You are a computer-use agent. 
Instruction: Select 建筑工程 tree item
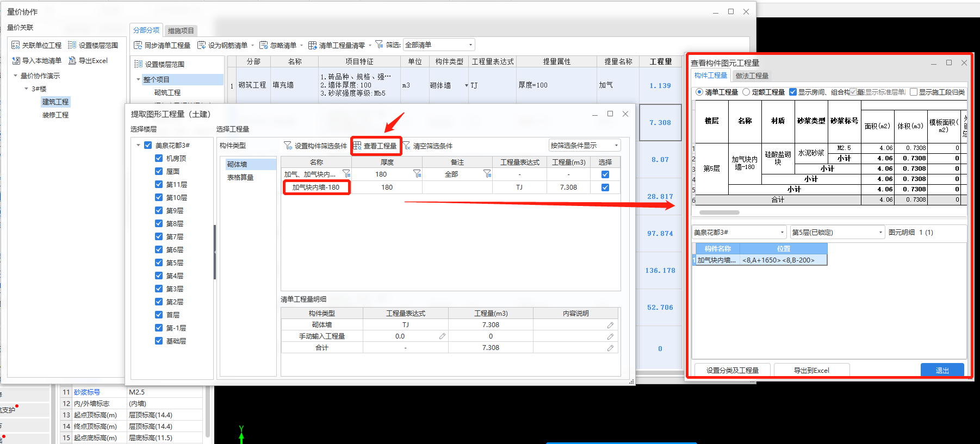click(55, 102)
